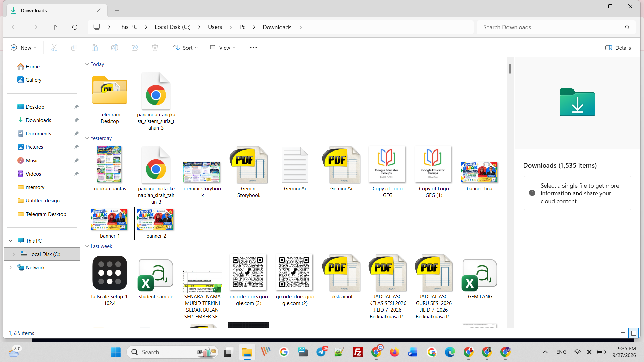This screenshot has height=362, width=644.
Task: Click the PC monitor icon in address bar
Action: pyautogui.click(x=97, y=27)
